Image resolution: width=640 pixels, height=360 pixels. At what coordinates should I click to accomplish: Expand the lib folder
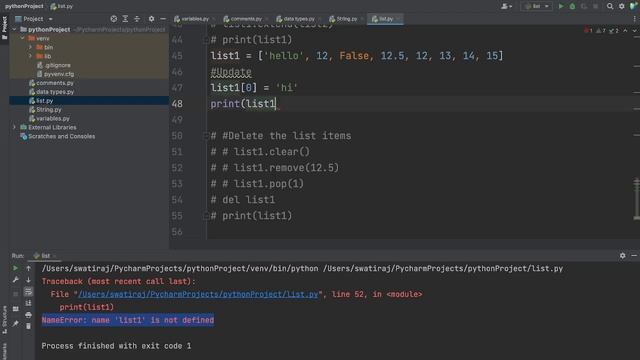31,56
